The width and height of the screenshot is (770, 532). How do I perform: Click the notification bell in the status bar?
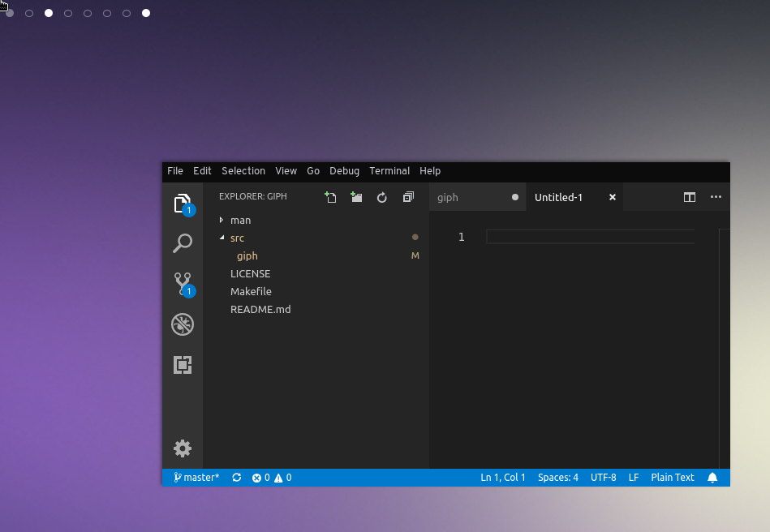(712, 477)
